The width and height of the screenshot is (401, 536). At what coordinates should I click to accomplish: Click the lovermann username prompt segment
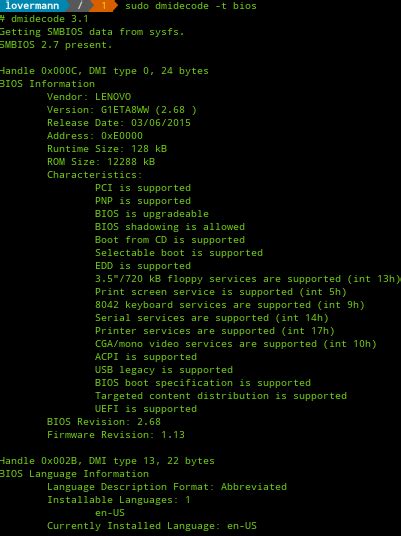[x=32, y=5]
